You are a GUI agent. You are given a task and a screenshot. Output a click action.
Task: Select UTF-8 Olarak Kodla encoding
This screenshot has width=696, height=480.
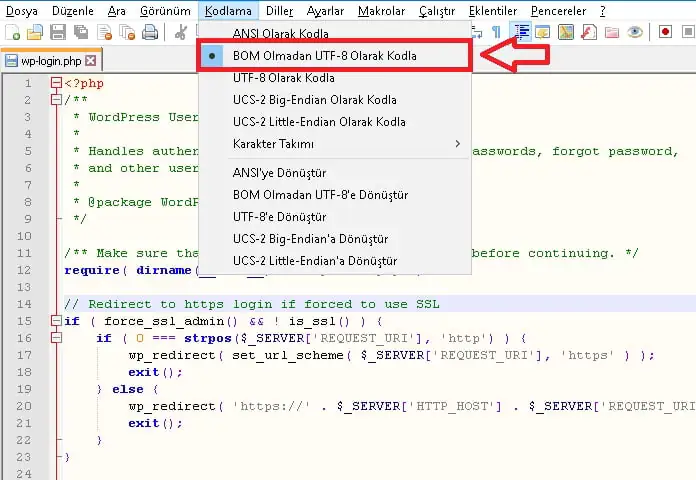tap(283, 78)
